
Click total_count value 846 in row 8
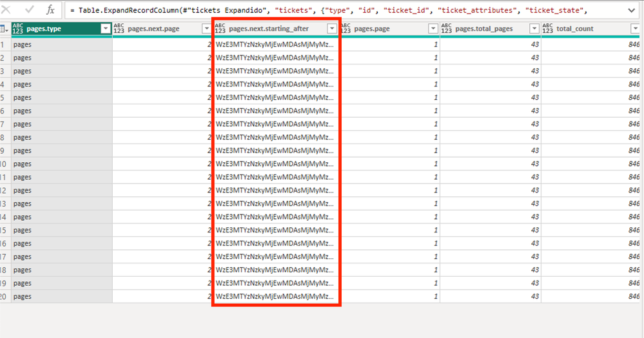click(x=591, y=137)
